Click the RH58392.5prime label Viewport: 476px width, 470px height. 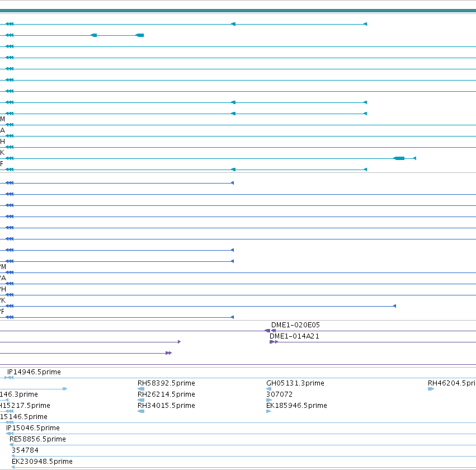tap(166, 383)
